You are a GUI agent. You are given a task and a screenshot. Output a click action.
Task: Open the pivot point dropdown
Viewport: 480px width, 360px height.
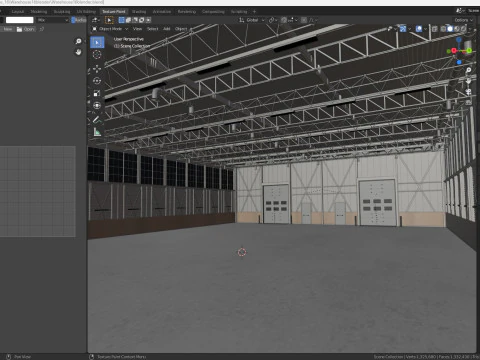(x=273, y=20)
